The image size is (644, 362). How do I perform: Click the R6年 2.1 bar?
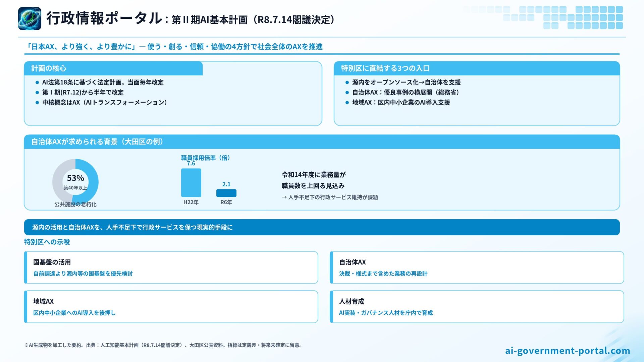pos(226,193)
